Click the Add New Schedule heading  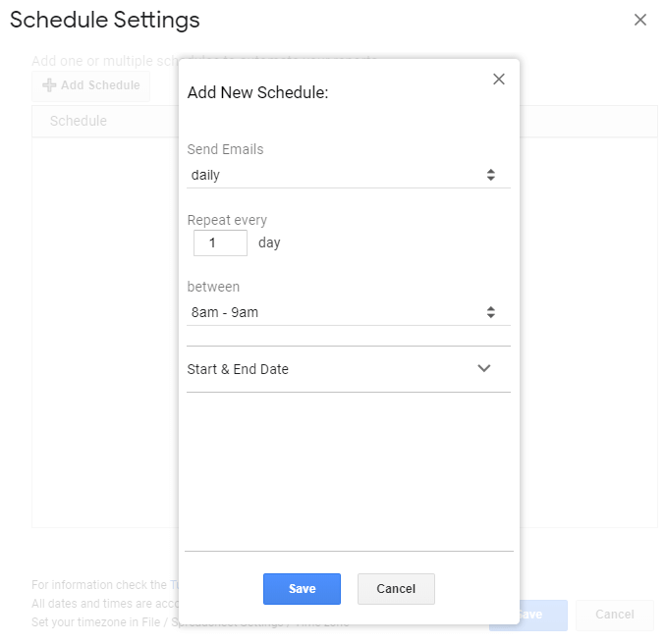click(257, 93)
